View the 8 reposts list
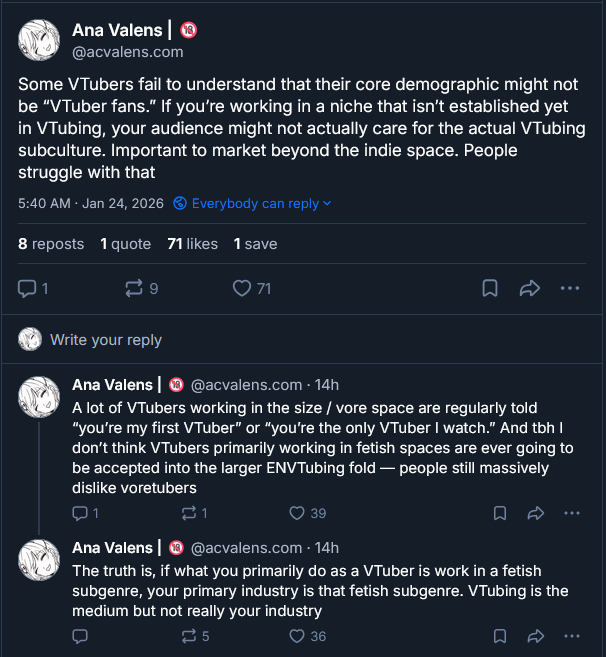 point(51,244)
